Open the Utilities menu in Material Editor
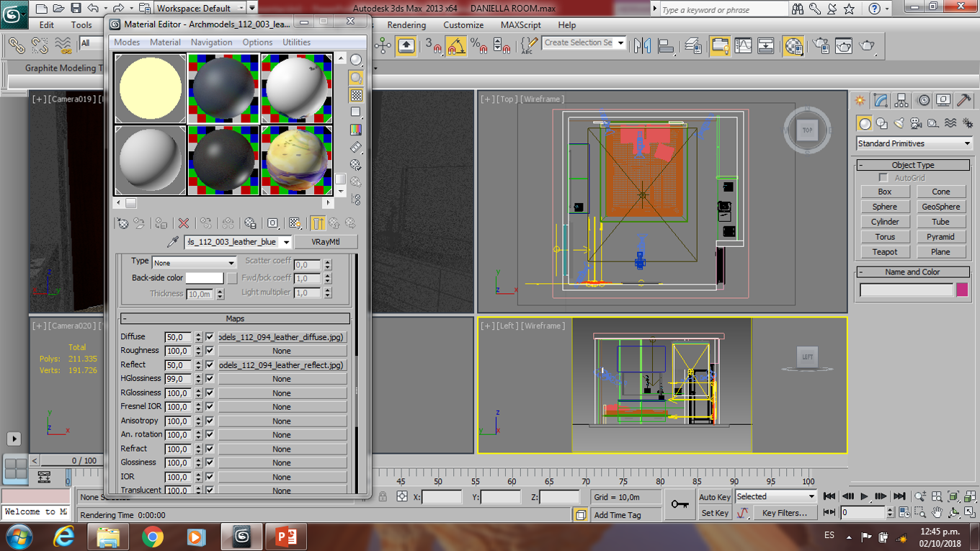 296,42
